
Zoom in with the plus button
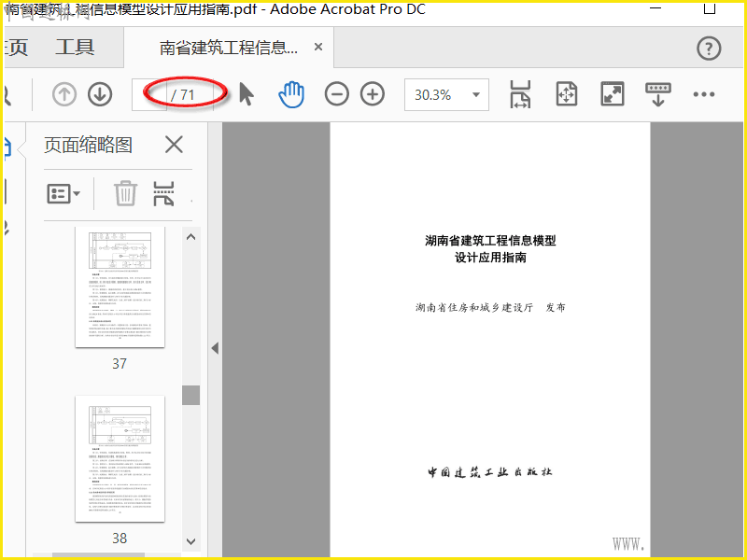click(373, 94)
